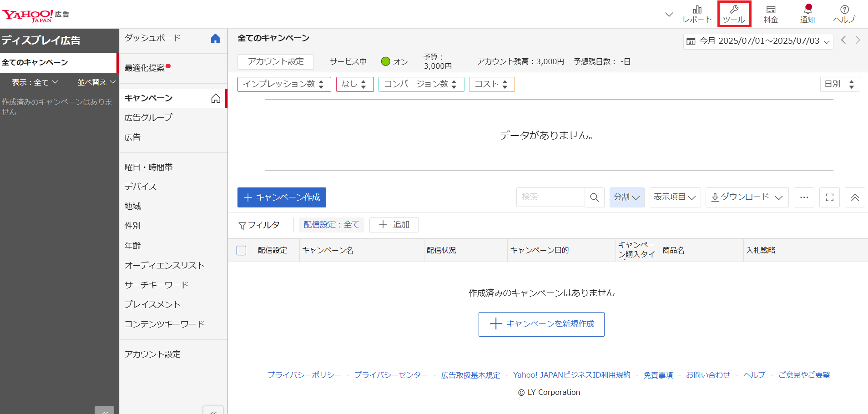
Task: Open the three-dots more options button
Action: coord(804,197)
